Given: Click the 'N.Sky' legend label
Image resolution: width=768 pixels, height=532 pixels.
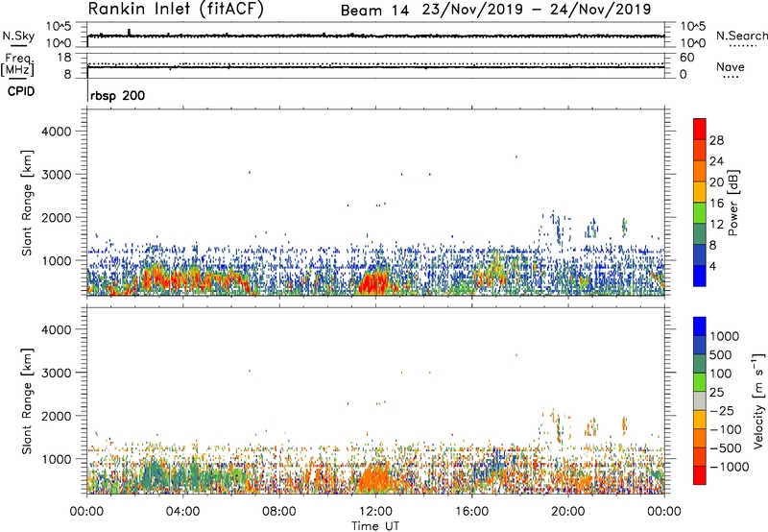Looking at the screenshot, I should coord(18,36).
